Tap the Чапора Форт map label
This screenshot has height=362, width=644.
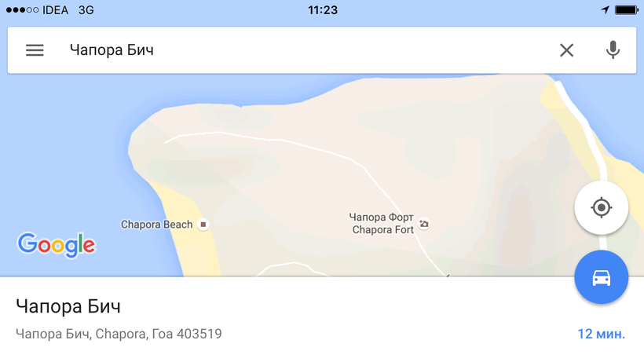[x=381, y=217]
